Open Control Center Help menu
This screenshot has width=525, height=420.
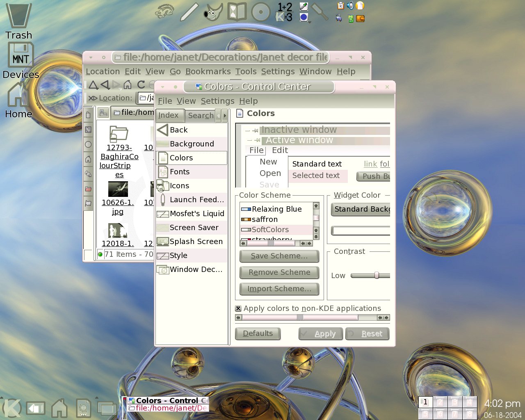coord(249,101)
